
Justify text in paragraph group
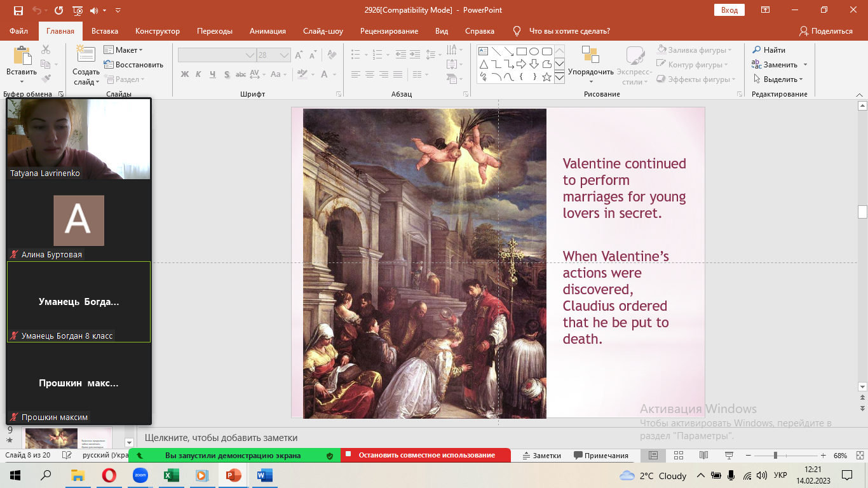pos(398,74)
